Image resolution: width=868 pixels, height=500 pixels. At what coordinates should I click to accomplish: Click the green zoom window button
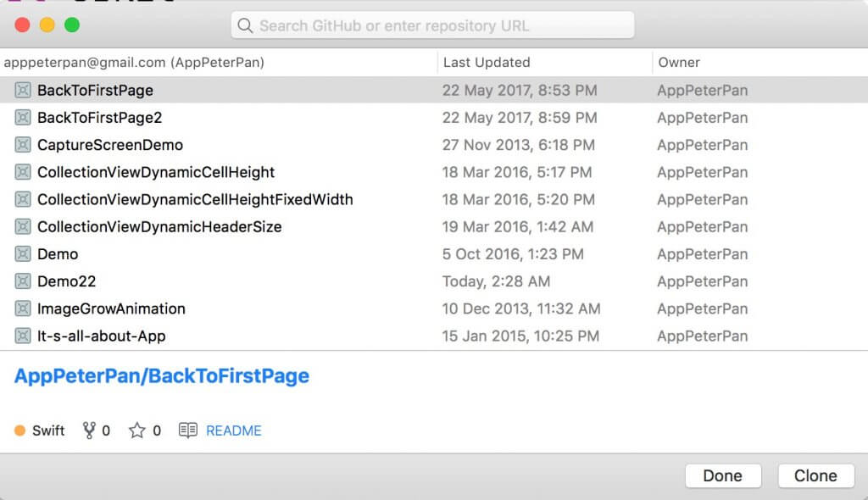tap(72, 25)
